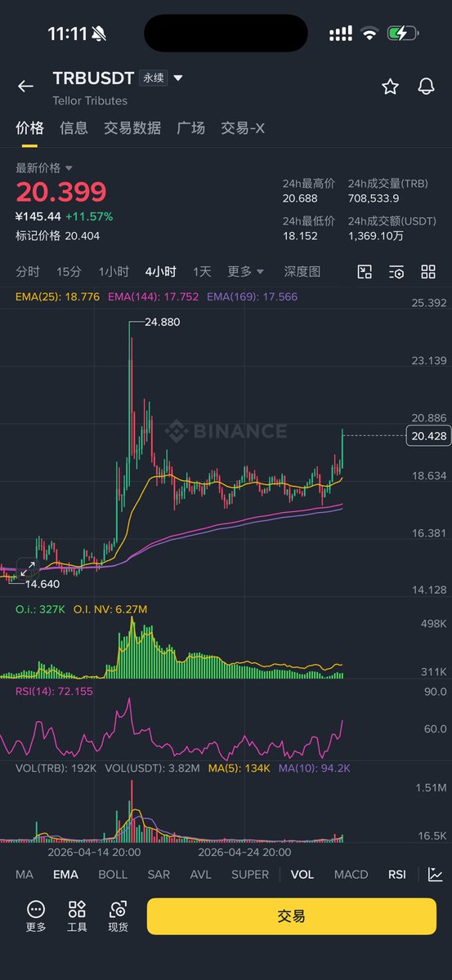Toggle the SAR indicator
Image resolution: width=452 pixels, height=980 pixels.
[159, 874]
